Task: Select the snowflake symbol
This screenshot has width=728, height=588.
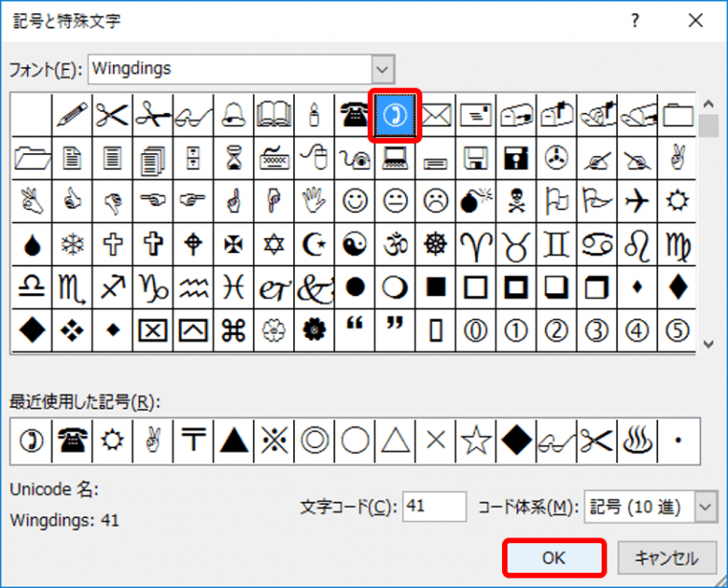Action: point(72,244)
